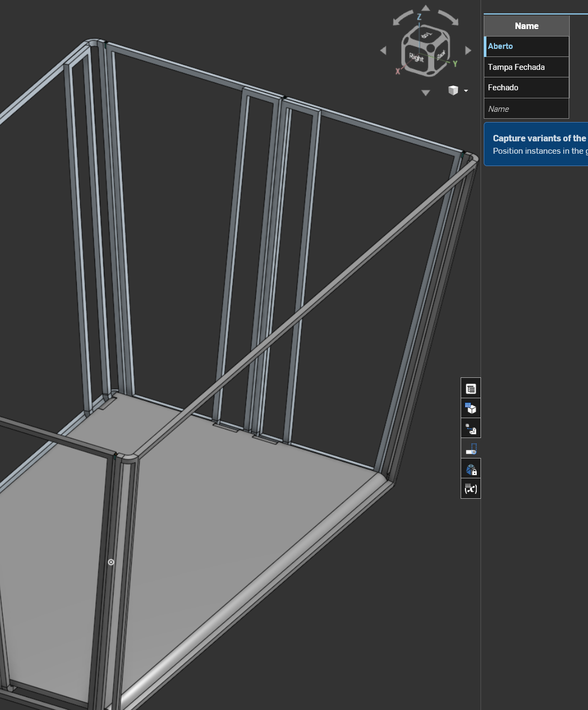Click the white cube view options icon
Screen dimensions: 588x710
pyautogui.click(x=453, y=90)
